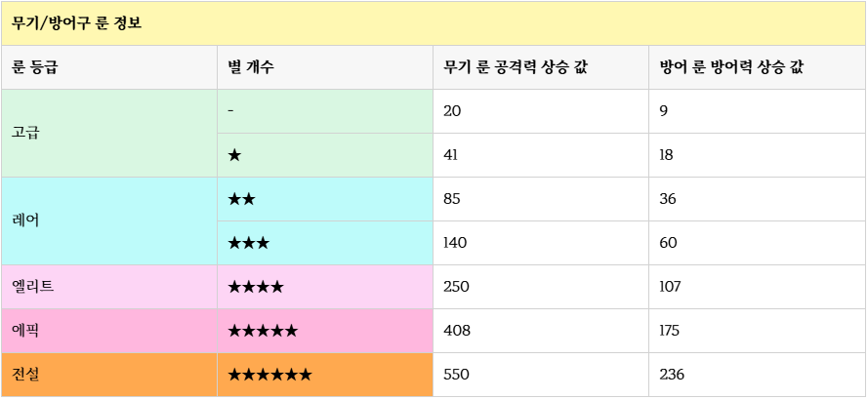Select the dash star-count cell

tap(325, 111)
